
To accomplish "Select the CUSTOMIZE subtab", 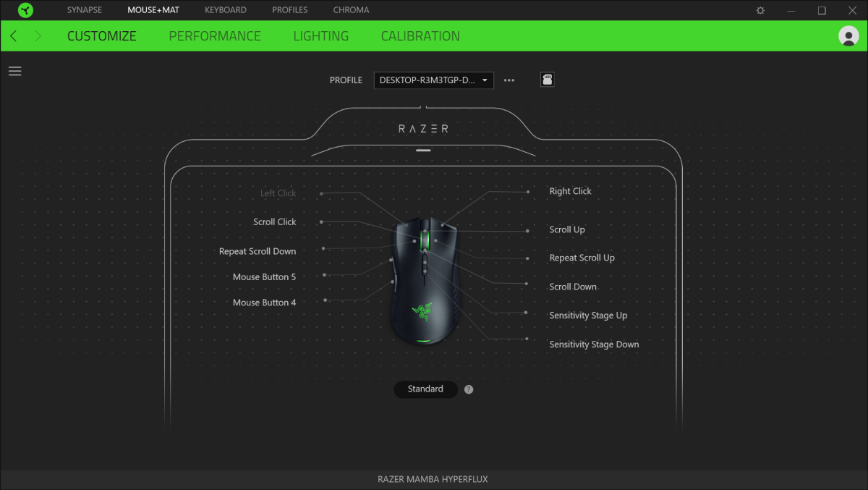I will coord(102,36).
